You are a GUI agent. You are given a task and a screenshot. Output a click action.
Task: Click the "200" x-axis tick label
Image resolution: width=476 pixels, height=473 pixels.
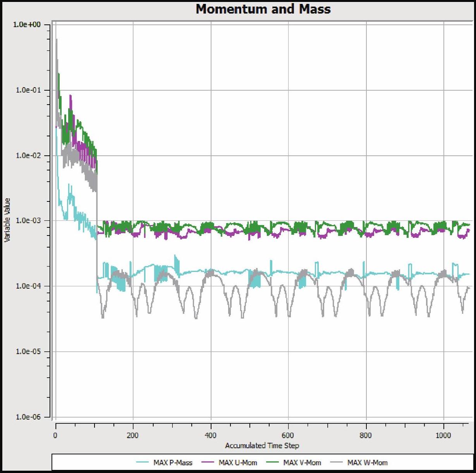point(133,435)
